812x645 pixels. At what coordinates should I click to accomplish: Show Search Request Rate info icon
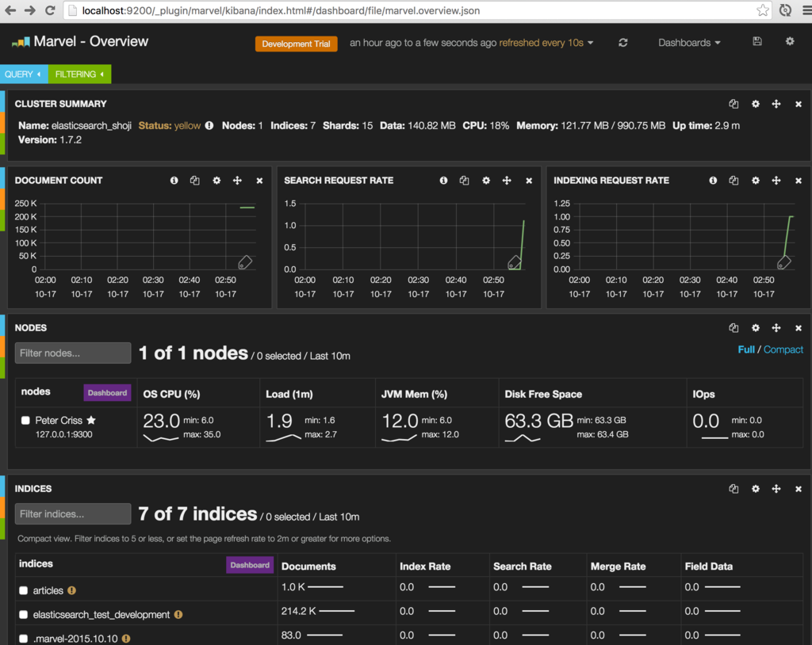tap(443, 181)
